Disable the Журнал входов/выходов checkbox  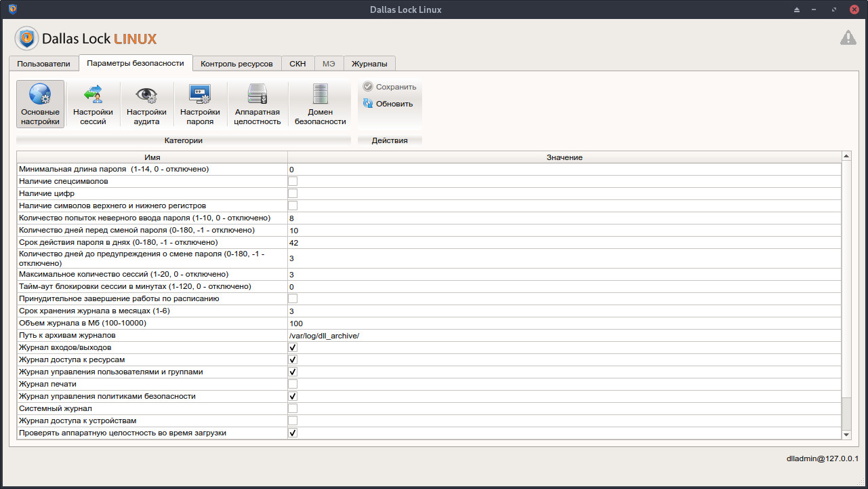tap(292, 347)
